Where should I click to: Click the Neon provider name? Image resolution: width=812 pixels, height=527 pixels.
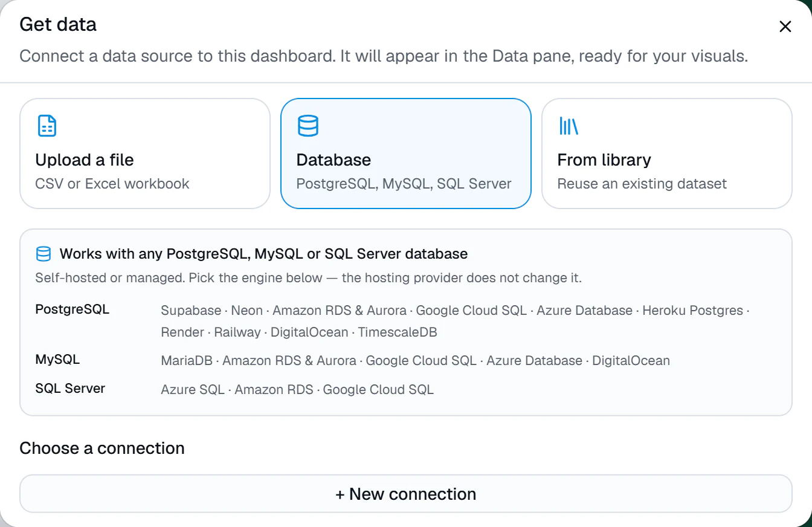point(247,311)
